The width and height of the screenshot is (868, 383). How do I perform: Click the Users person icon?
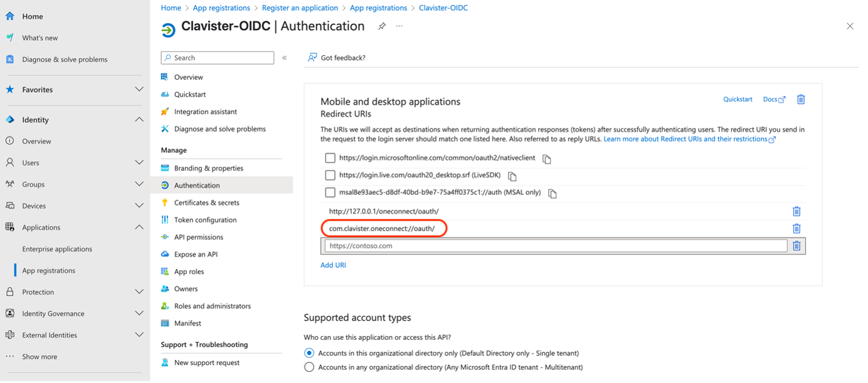pyautogui.click(x=9, y=162)
